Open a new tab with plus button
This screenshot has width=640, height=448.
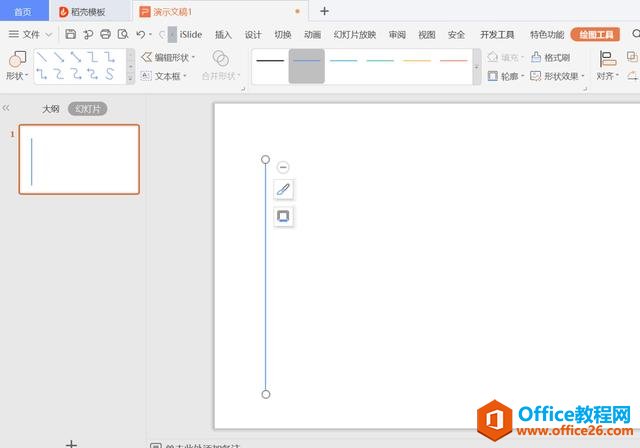click(324, 11)
